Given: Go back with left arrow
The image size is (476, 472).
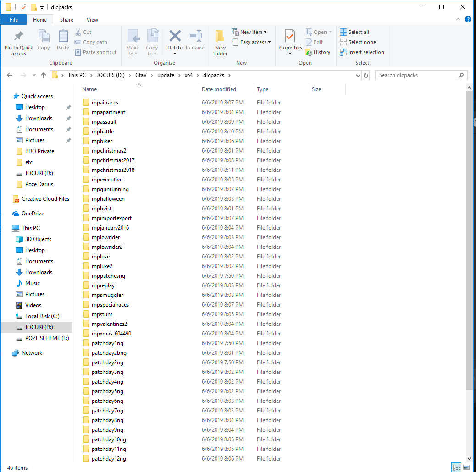Looking at the screenshot, I should 10,75.
